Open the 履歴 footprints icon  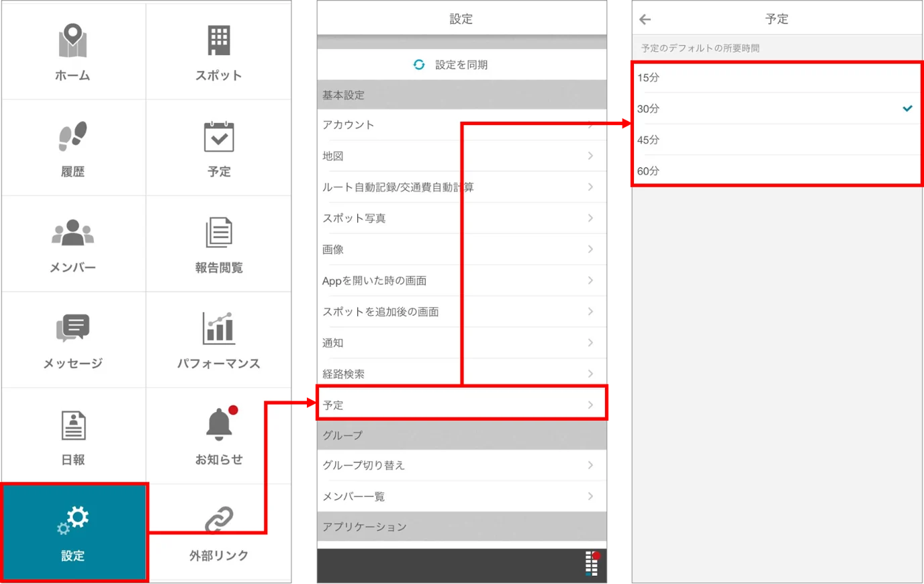(x=73, y=136)
